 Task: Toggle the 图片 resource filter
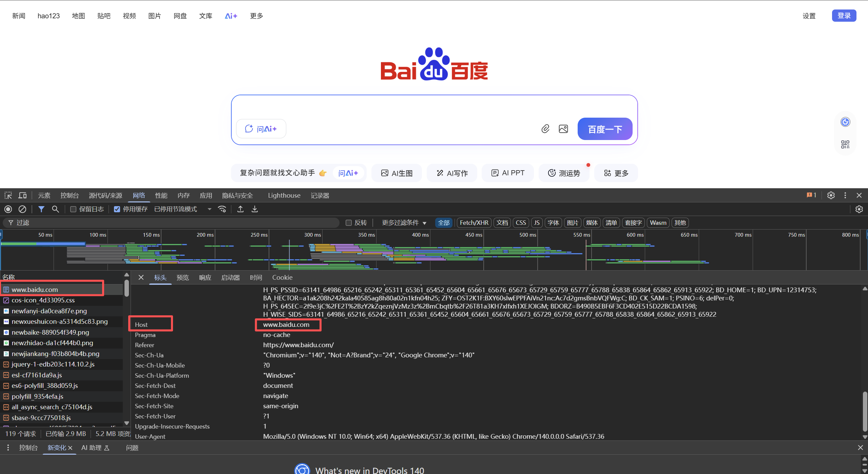point(573,223)
